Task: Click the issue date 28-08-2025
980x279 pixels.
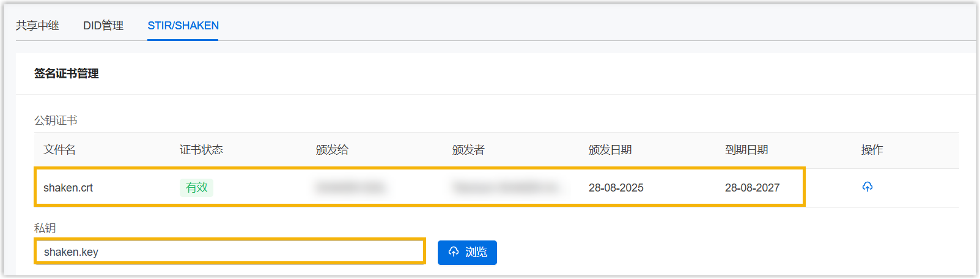Action: 616,188
